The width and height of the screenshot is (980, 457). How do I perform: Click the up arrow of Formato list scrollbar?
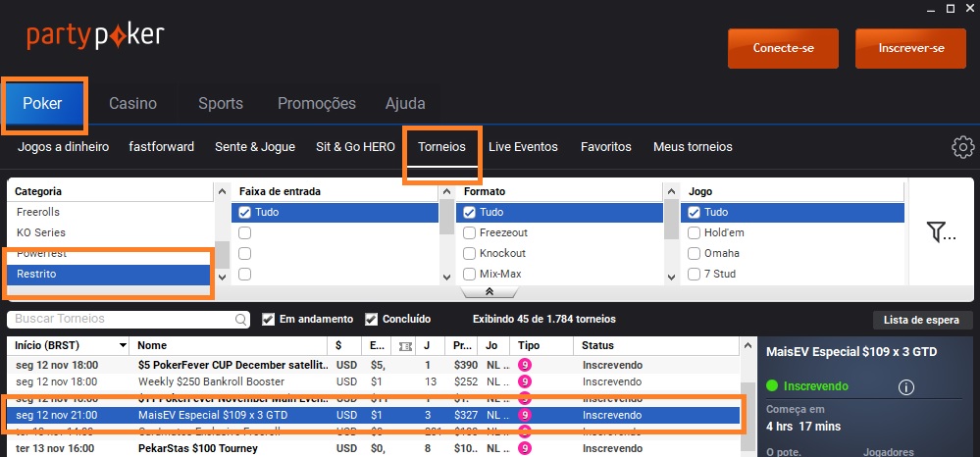tap(671, 192)
